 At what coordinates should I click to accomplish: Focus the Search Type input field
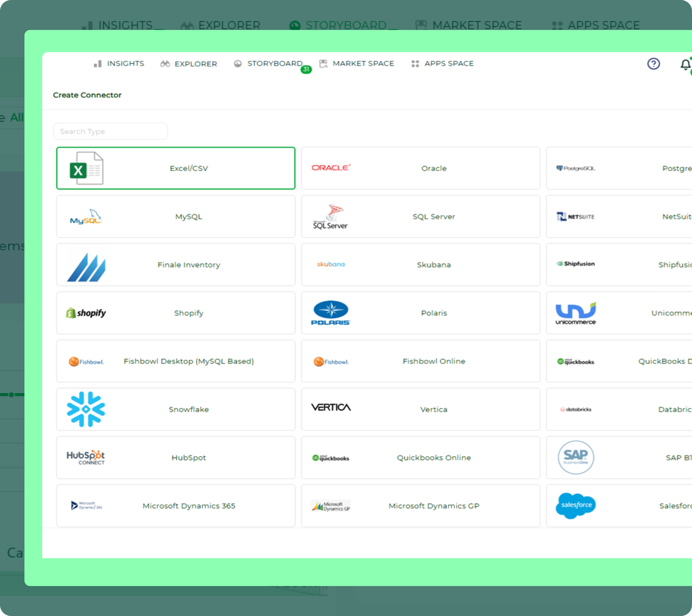pos(111,131)
